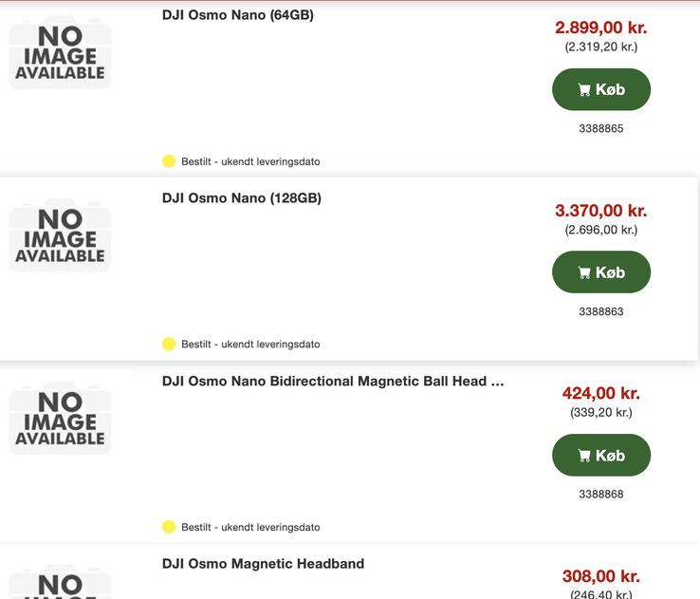Screen dimensions: 700x599
Task: Click the 424,00 kr. price
Action: click(x=600, y=393)
